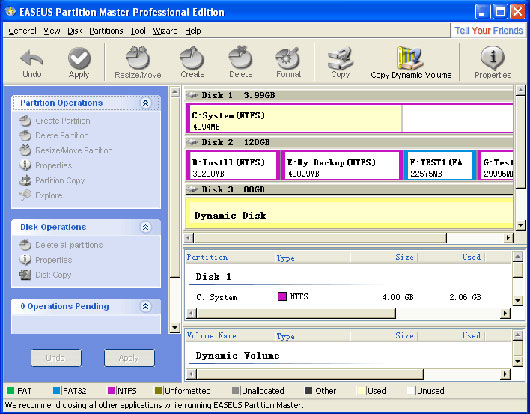Screen dimensions: 530x414
Task: Click the disk map scroll down arrow
Action: point(521,225)
